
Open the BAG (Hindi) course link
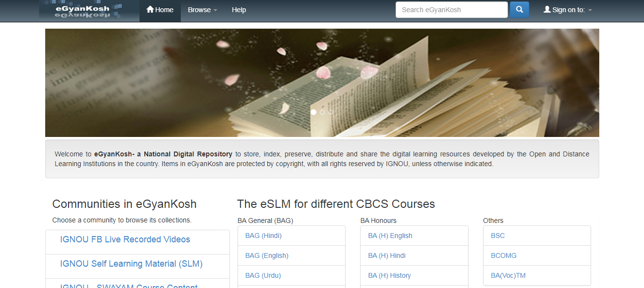coord(263,236)
